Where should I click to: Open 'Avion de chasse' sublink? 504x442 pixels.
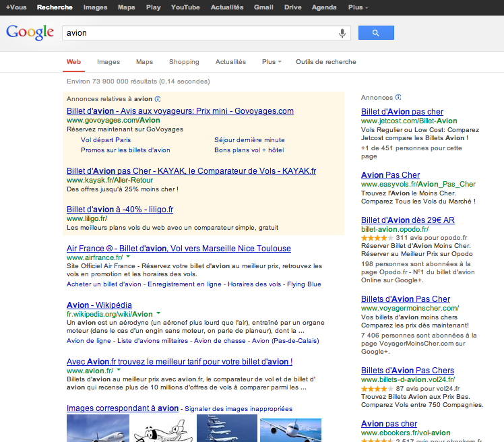tap(220, 341)
